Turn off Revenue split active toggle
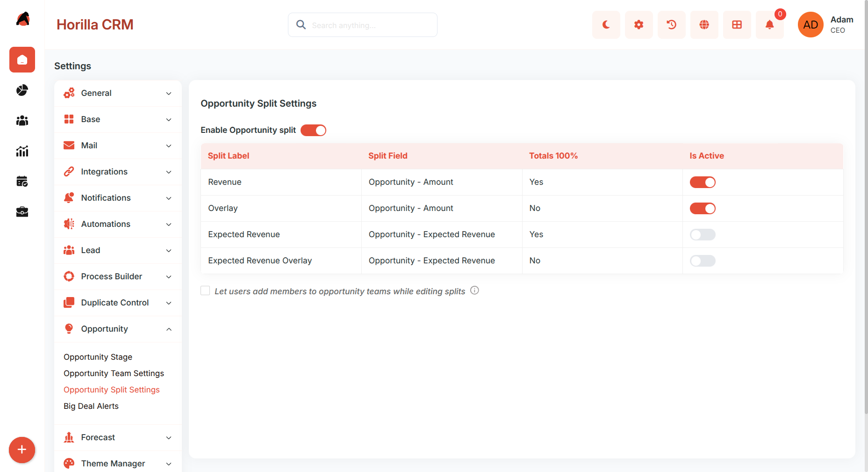Viewport: 868px width, 472px height. (x=703, y=182)
